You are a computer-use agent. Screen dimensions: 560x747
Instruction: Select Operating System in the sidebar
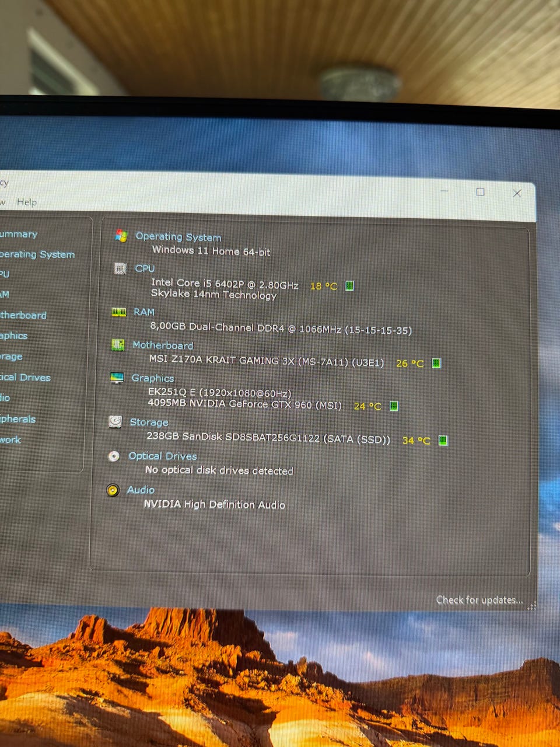(37, 254)
